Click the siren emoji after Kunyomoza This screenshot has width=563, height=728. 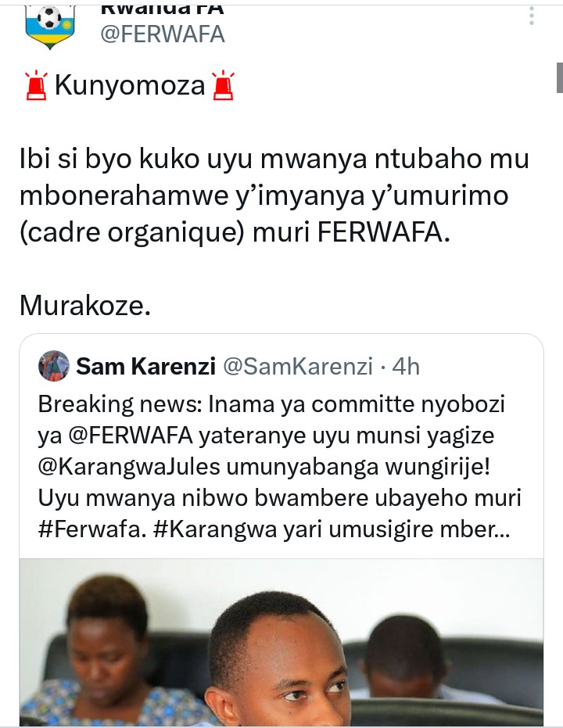(x=224, y=85)
